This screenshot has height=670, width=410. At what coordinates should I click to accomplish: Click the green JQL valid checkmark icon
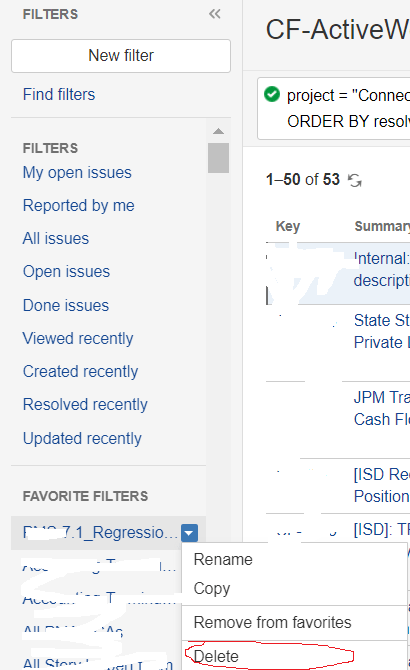tap(272, 94)
